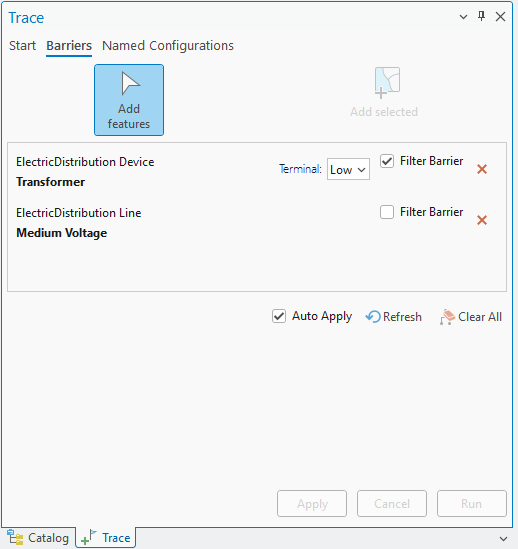Activate the Add features tool
This screenshot has width=518, height=549.
(x=129, y=100)
